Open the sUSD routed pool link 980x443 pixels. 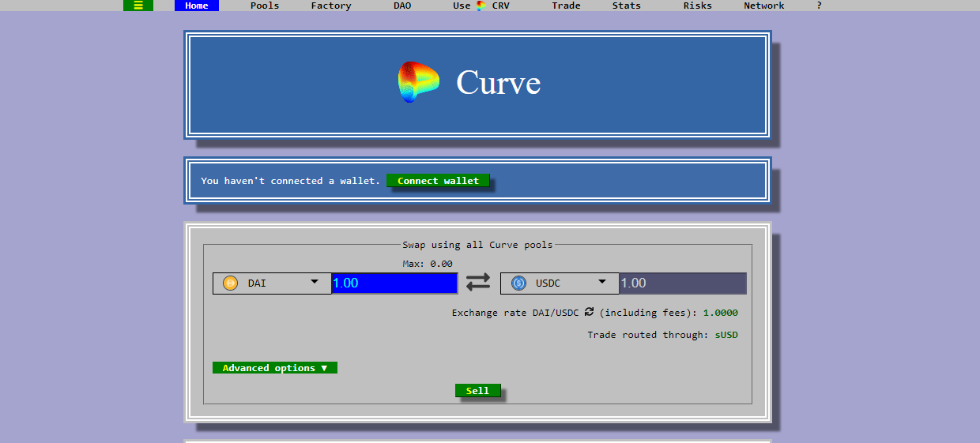pos(726,335)
